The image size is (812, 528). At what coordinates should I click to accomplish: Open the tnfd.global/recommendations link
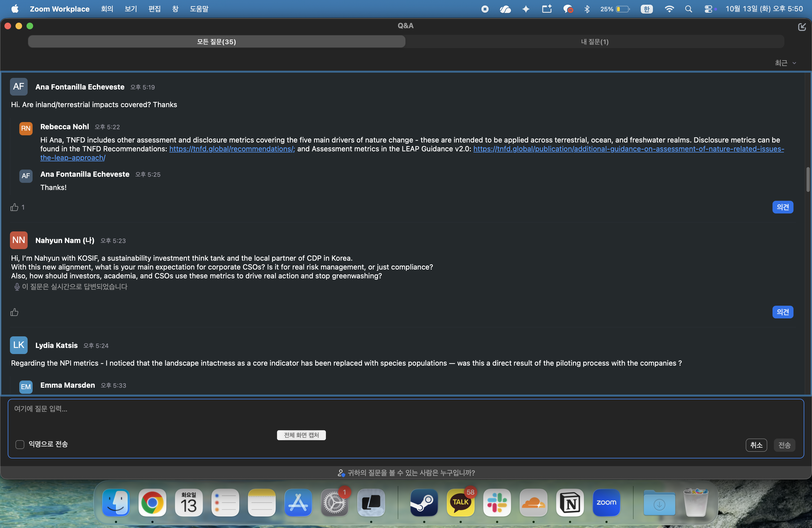click(x=232, y=149)
